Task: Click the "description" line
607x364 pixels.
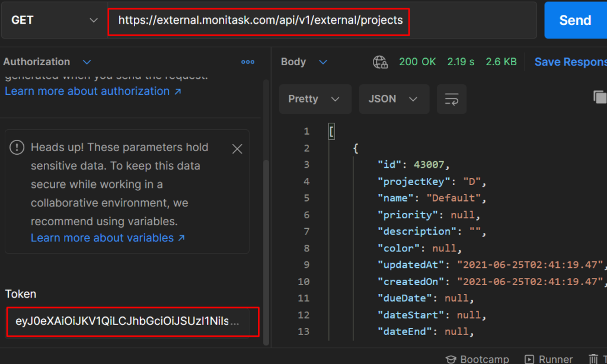Action: point(432,232)
